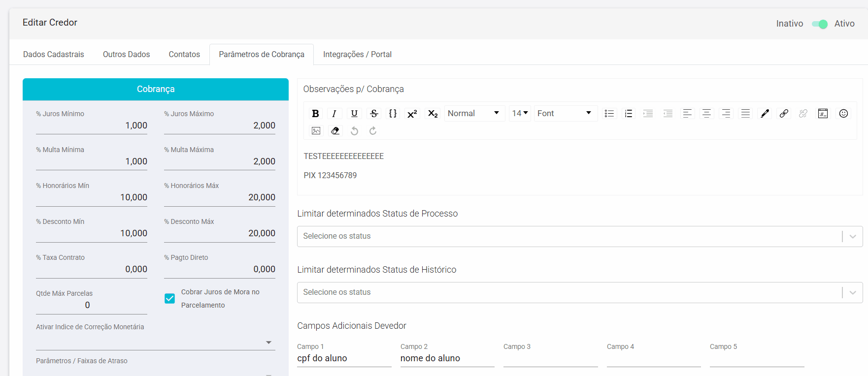Apply italic formatting
This screenshot has height=376, width=868.
pyautogui.click(x=334, y=114)
